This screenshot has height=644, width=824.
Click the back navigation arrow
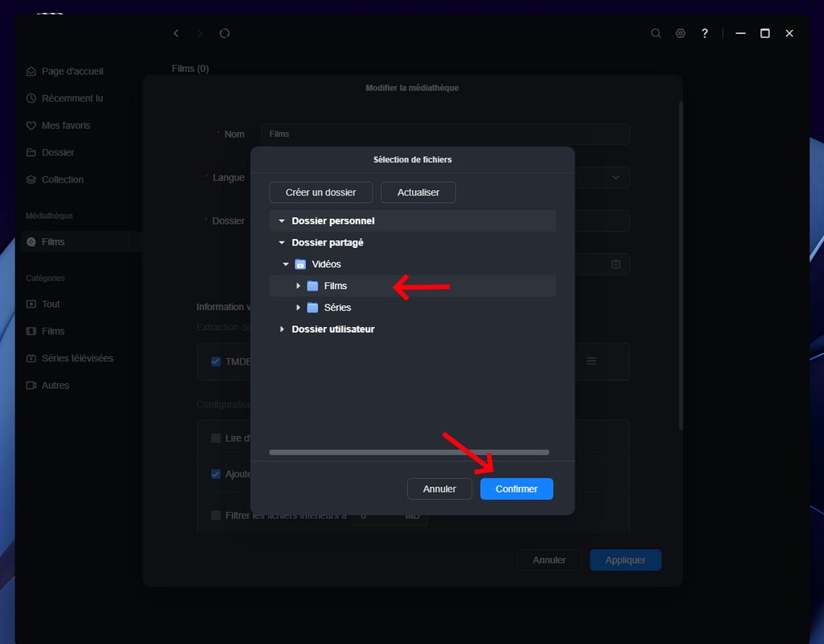click(176, 33)
